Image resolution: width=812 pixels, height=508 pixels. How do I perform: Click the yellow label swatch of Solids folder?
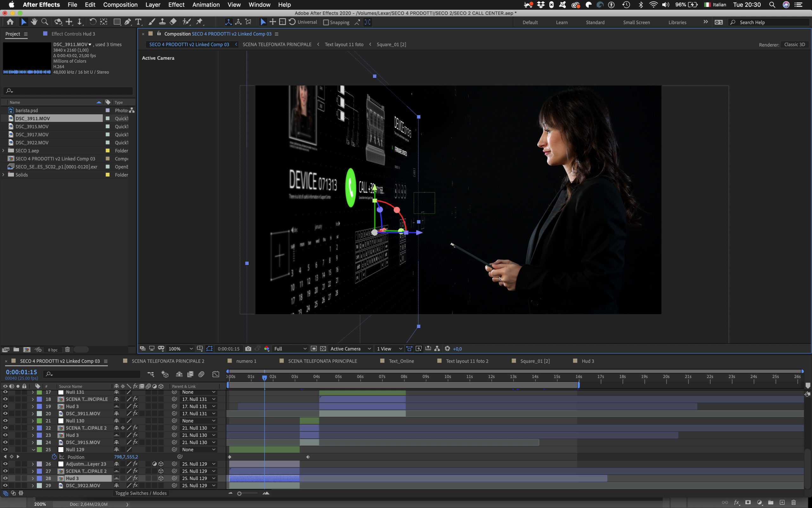click(108, 175)
